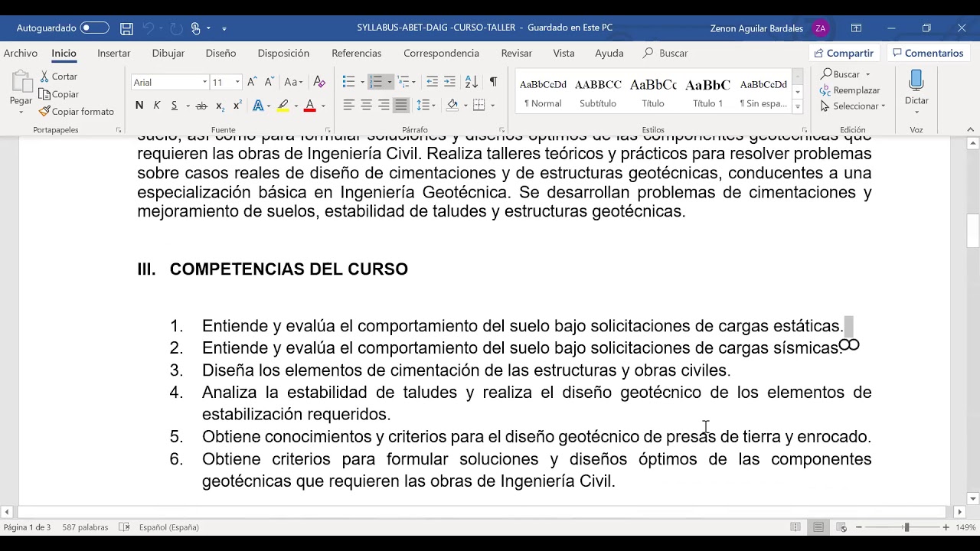The height and width of the screenshot is (551, 980).
Task: Select the Normal style thumbnail
Action: [543, 92]
